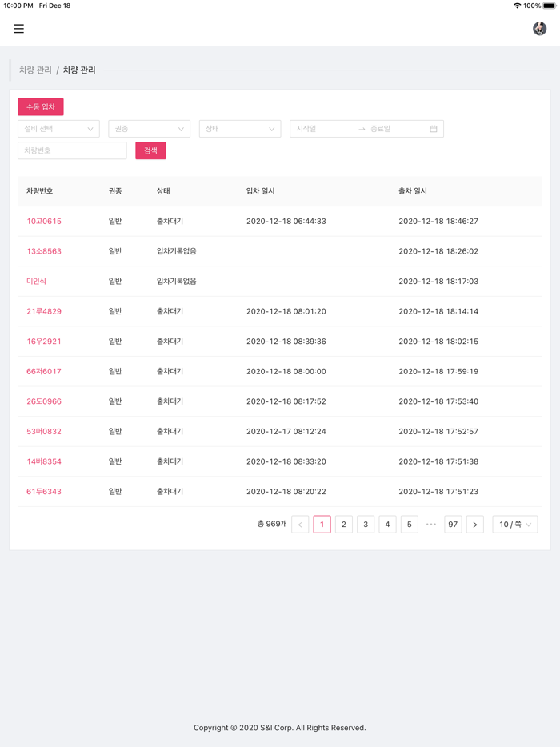The width and height of the screenshot is (560, 747).
Task: Click exit time 2020-12-18 18:46:27
Action: pyautogui.click(x=438, y=221)
